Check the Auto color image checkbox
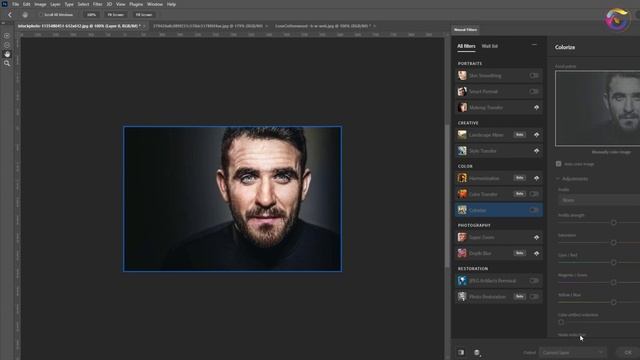Viewport: 640px width, 360px height. point(558,164)
